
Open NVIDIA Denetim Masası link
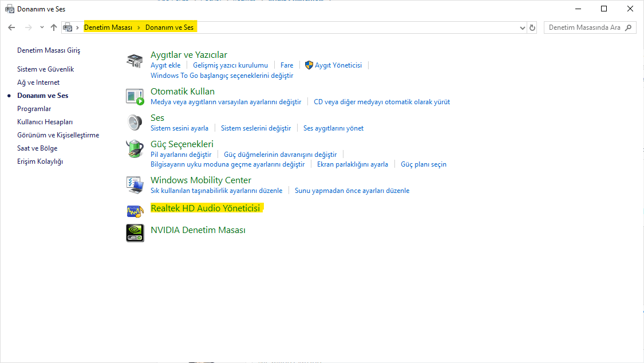click(198, 230)
